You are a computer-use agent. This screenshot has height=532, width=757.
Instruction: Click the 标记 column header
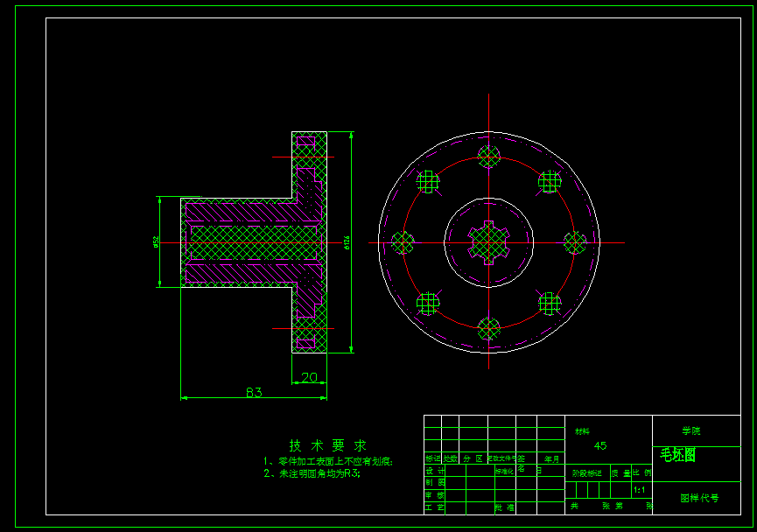click(x=432, y=458)
